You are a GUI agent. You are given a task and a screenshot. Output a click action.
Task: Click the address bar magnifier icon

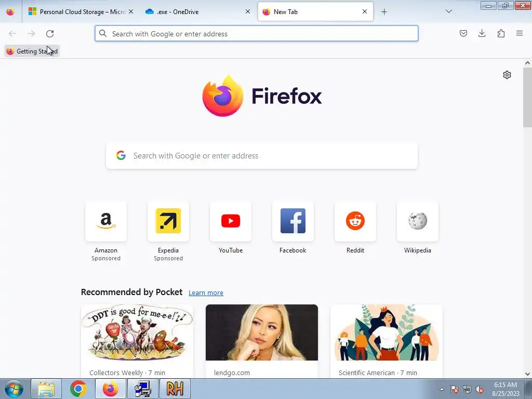[x=103, y=33]
